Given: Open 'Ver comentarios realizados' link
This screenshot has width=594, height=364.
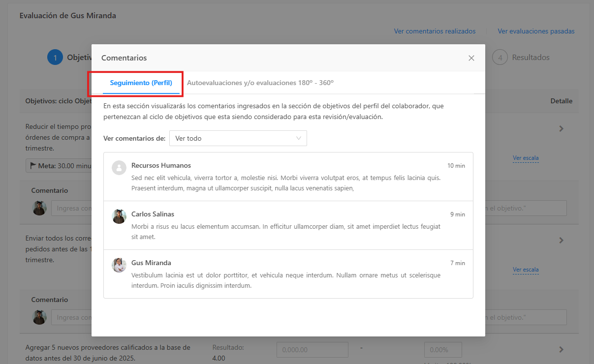Looking at the screenshot, I should [x=435, y=31].
